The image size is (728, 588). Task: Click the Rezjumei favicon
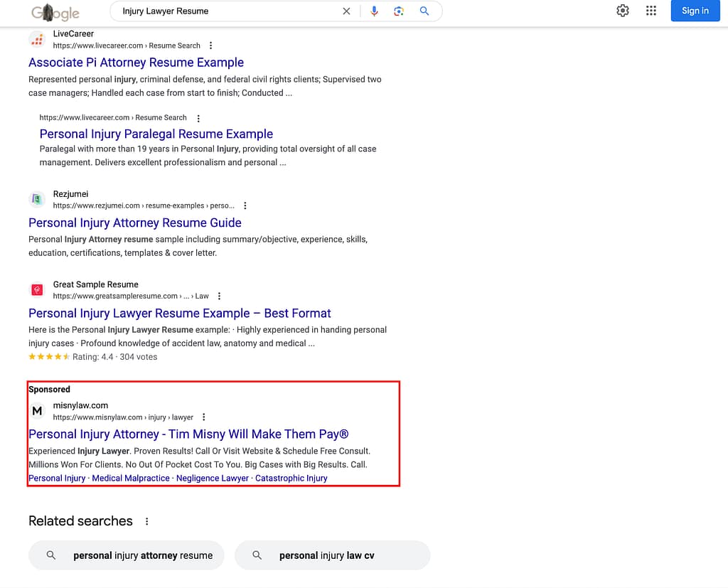(x=37, y=200)
